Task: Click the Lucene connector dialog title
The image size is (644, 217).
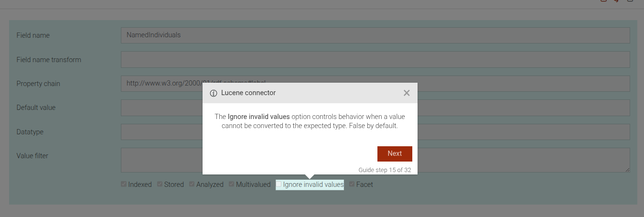Action: (x=248, y=93)
